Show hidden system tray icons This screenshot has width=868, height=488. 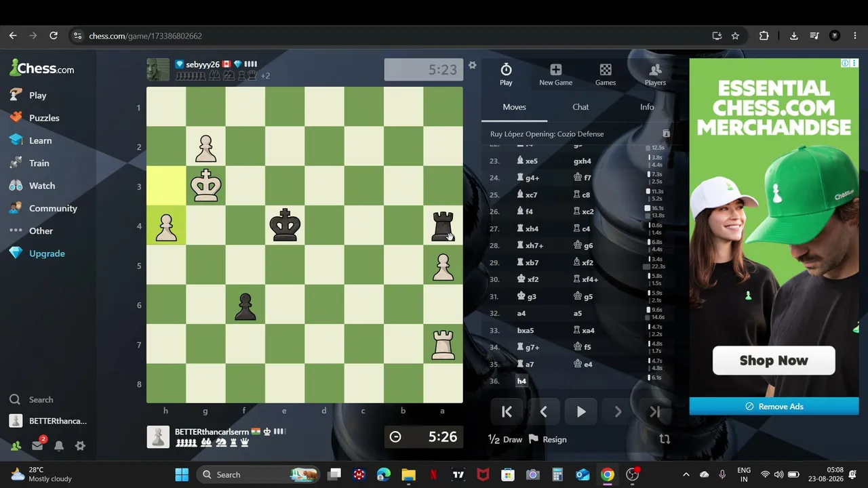(x=686, y=474)
